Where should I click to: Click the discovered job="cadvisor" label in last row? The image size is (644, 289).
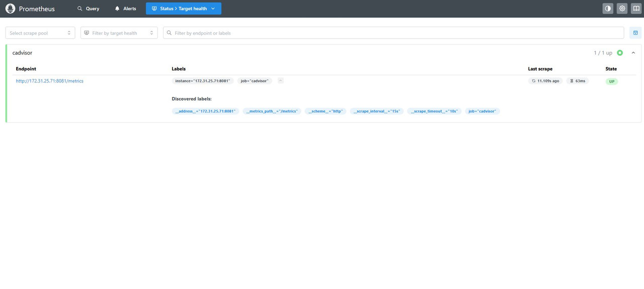[482, 111]
